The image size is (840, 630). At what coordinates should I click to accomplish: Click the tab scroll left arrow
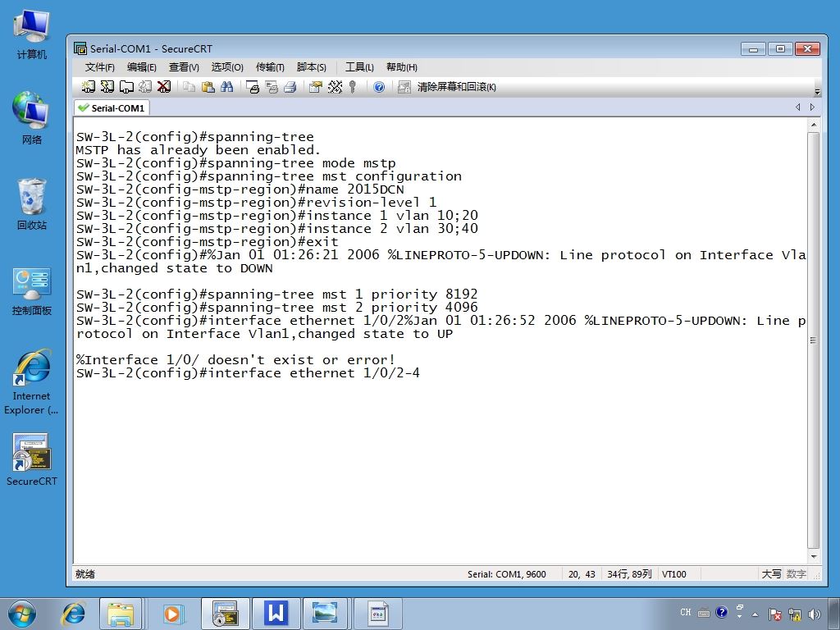point(797,107)
